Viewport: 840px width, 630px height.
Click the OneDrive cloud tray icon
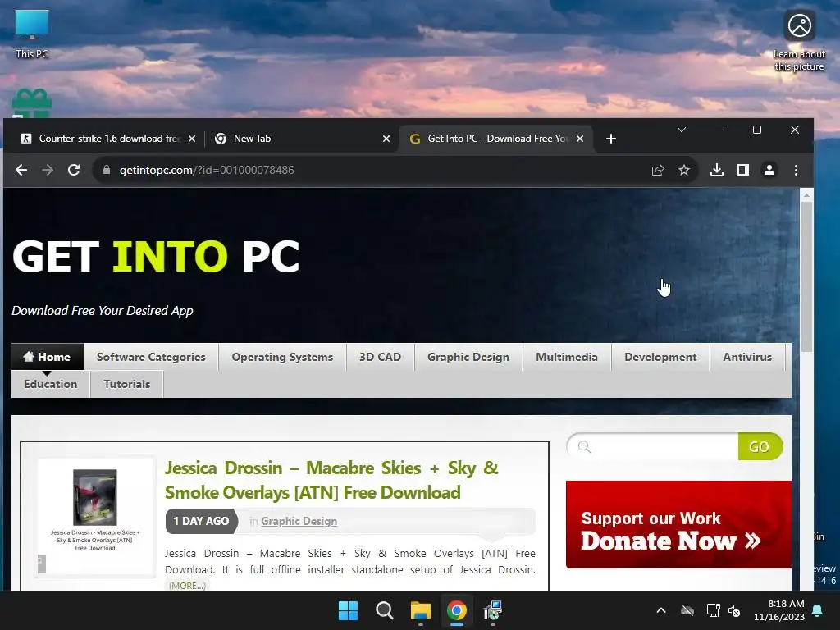(687, 610)
